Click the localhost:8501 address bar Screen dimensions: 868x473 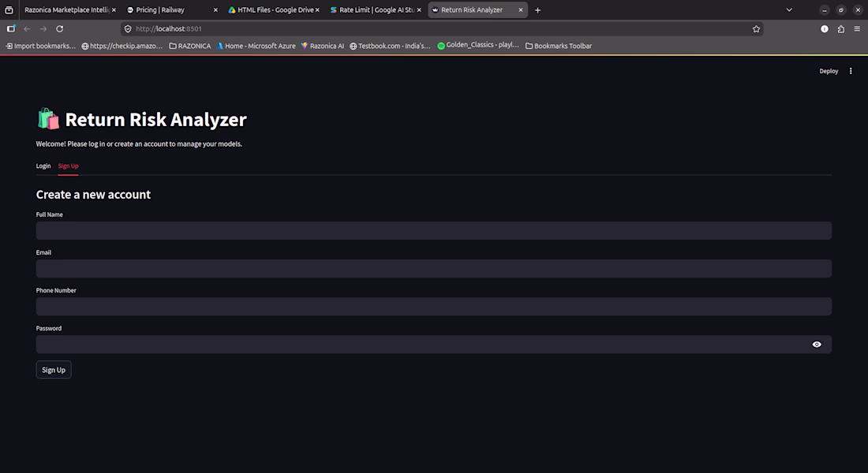442,28
